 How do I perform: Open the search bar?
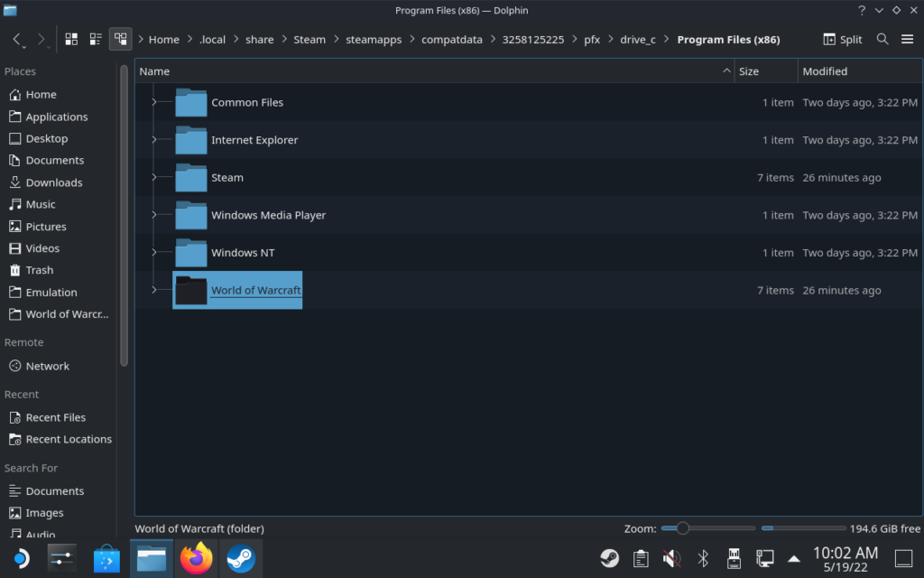(x=882, y=39)
